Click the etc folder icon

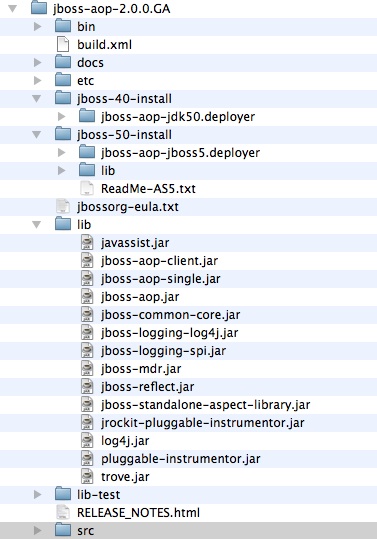[x=63, y=80]
